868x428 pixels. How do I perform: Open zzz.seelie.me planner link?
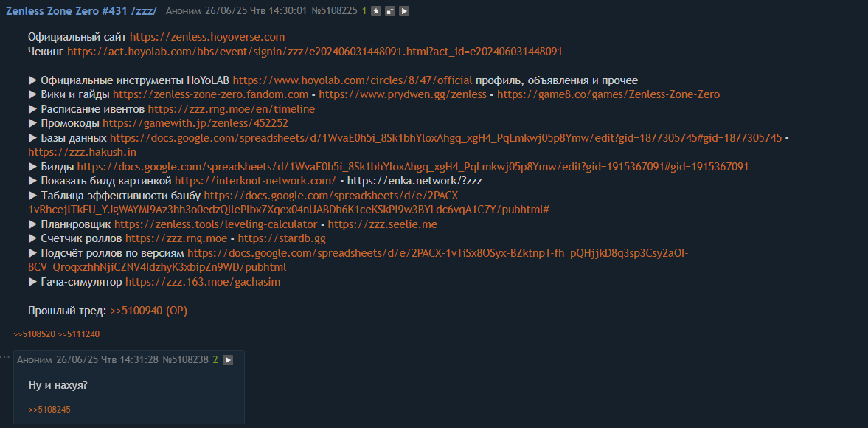(383, 224)
